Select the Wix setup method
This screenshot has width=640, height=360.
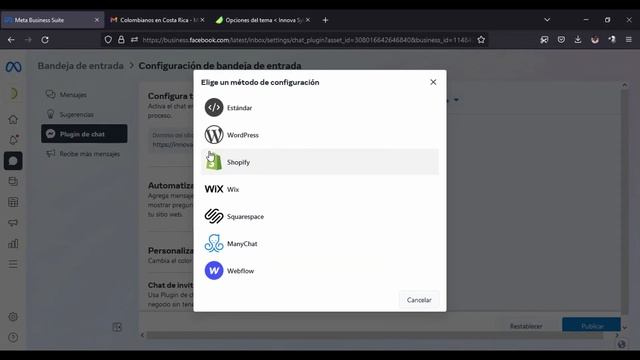(x=319, y=189)
